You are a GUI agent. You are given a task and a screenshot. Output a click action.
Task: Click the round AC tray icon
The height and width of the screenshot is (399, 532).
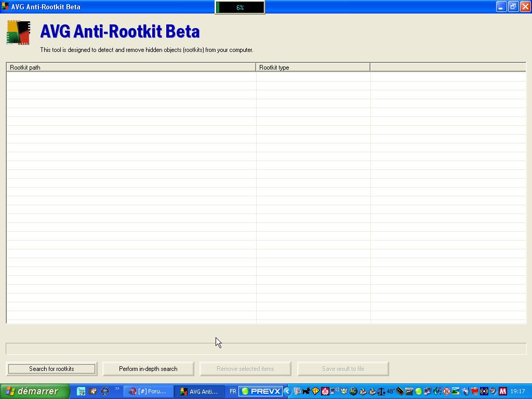[x=353, y=391]
